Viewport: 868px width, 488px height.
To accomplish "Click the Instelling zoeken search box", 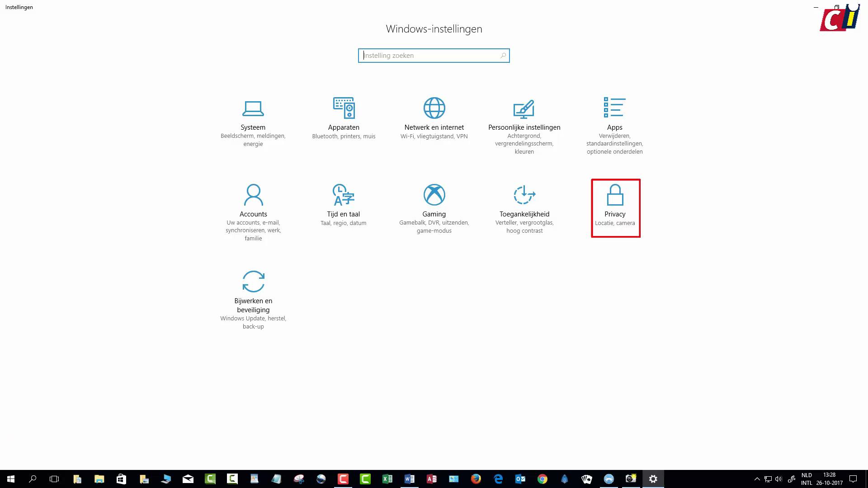I will tap(434, 55).
